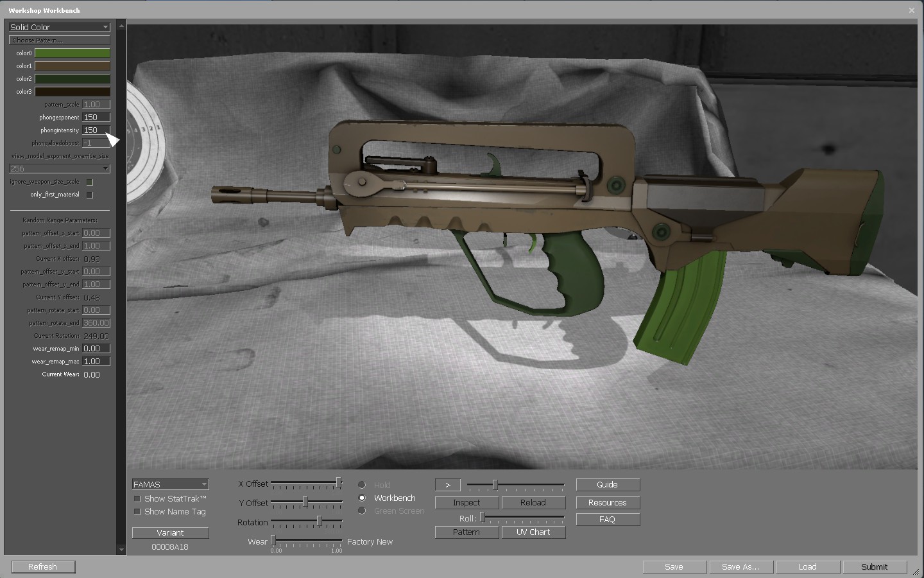This screenshot has height=578, width=924.
Task: Click the Submit button
Action: coord(875,567)
